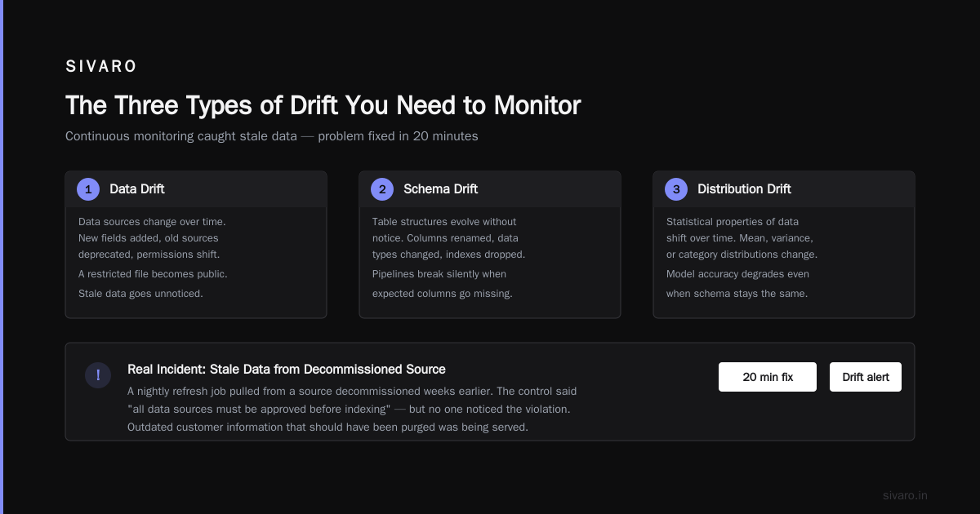Image resolution: width=980 pixels, height=514 pixels.
Task: Click the line 'Statistical properties of data'
Action: 733,222
